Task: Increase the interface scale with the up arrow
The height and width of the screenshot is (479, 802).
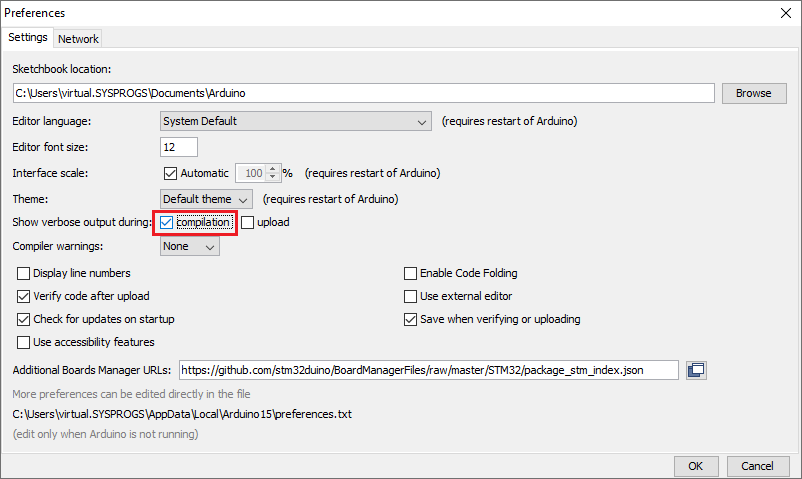Action: tap(273, 169)
